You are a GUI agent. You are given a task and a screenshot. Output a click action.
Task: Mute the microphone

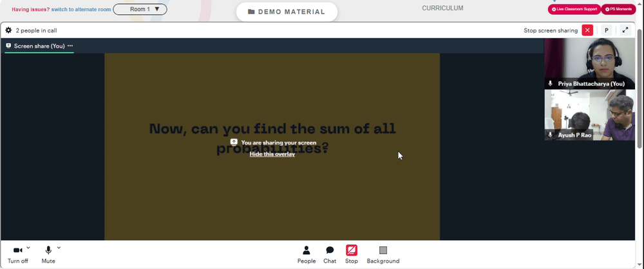[x=48, y=255]
